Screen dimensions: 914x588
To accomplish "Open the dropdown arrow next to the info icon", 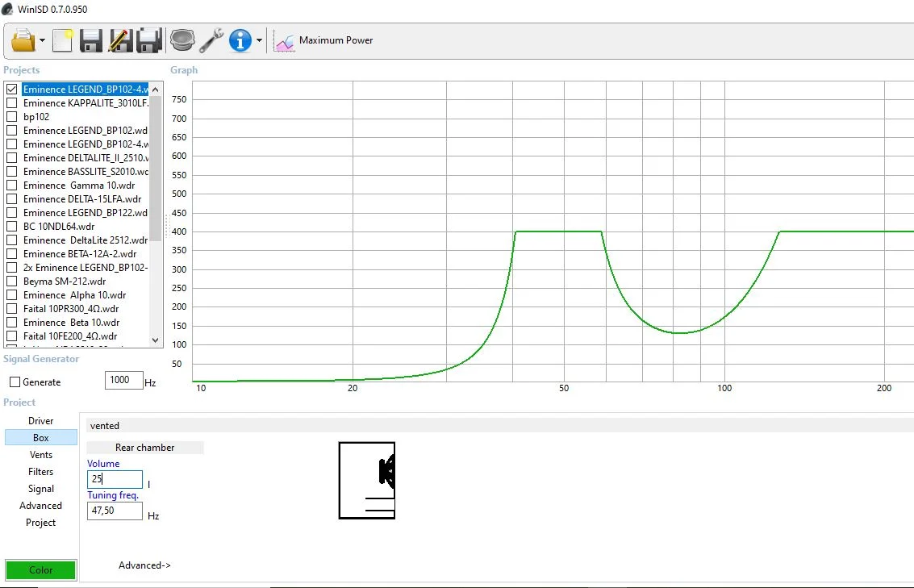I will (x=259, y=40).
